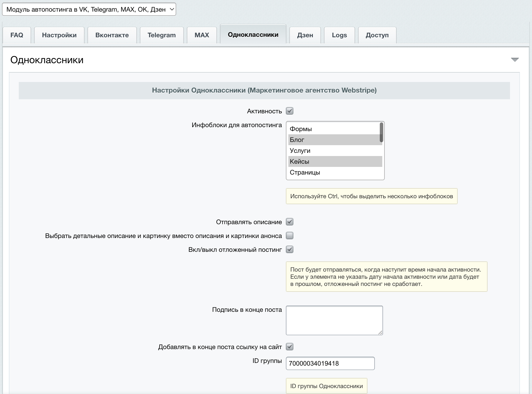The width and height of the screenshot is (532, 394).
Task: Collapse the Одноклассники section arrow
Action: (x=515, y=60)
